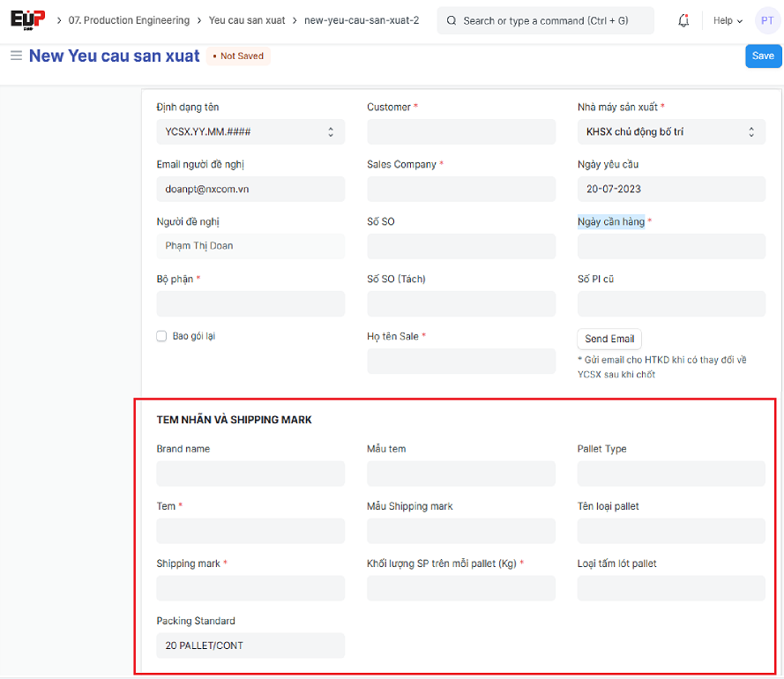
Task: Click the Save button
Action: 763,56
